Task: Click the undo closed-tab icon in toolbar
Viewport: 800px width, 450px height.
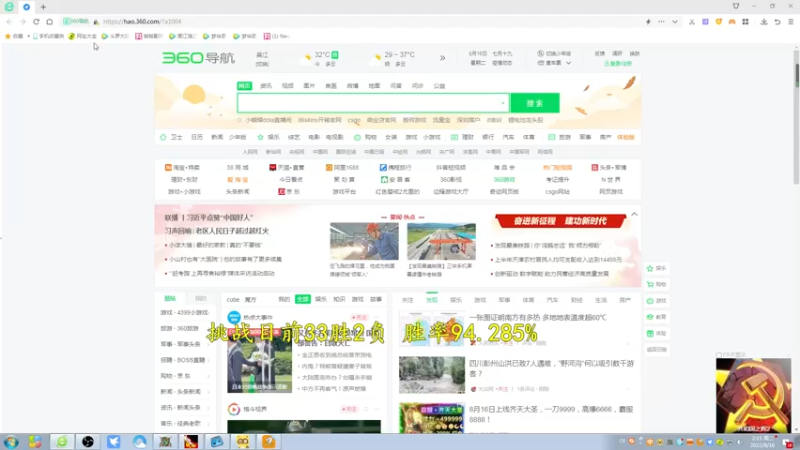Action: click(x=777, y=21)
